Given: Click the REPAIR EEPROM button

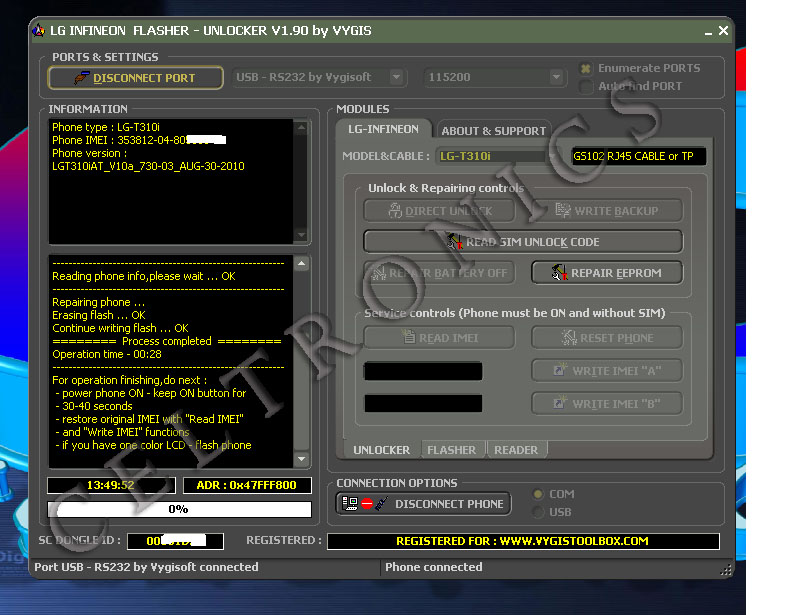Looking at the screenshot, I should coord(607,273).
